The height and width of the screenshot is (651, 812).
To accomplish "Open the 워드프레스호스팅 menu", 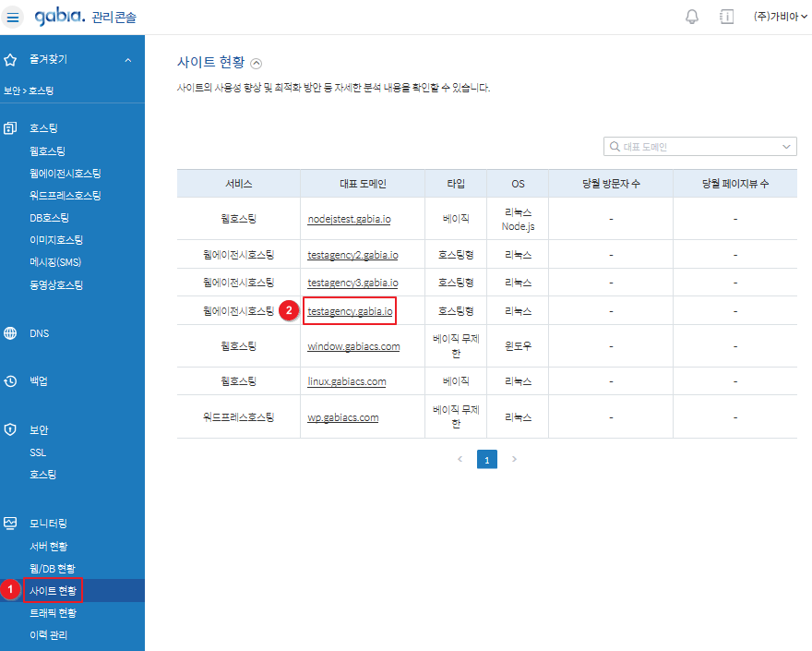I will click(66, 196).
